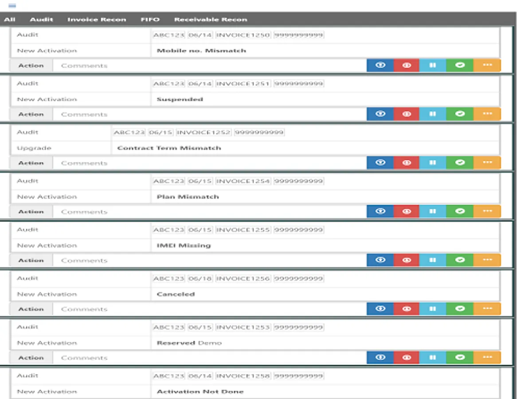Pause the Reserved Demo item
The width and height of the screenshot is (532, 399).
point(433,358)
